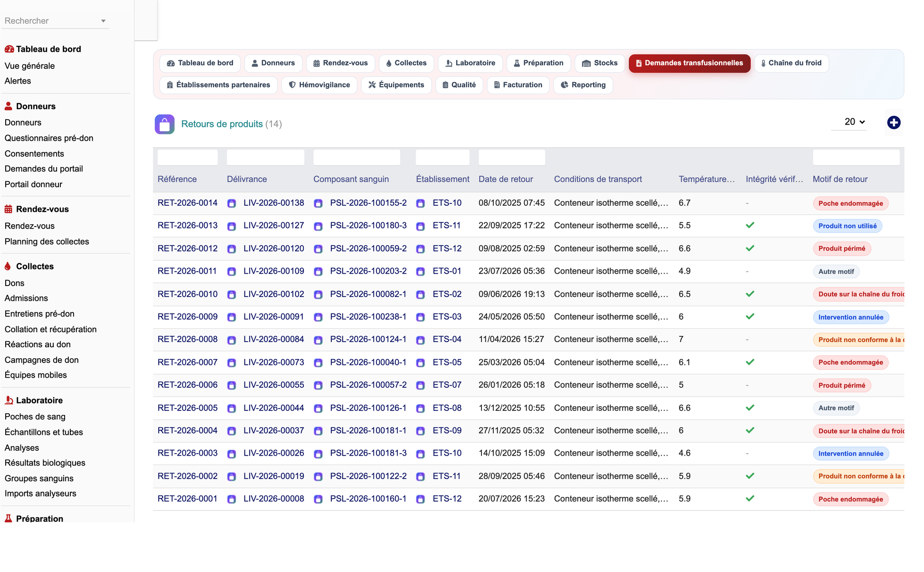Click establishment icon in RET-2026-0002 row
This screenshot has height=572, width=924.
420,477
